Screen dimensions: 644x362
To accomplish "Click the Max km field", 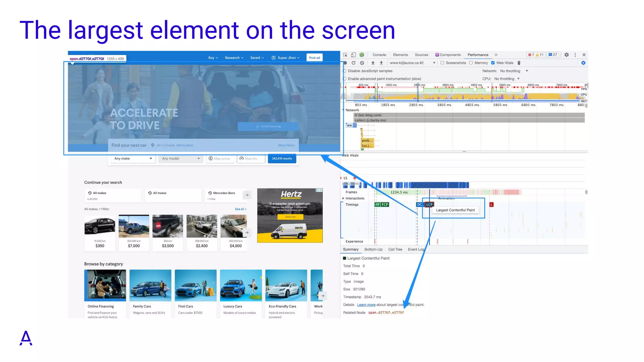I will (x=251, y=158).
